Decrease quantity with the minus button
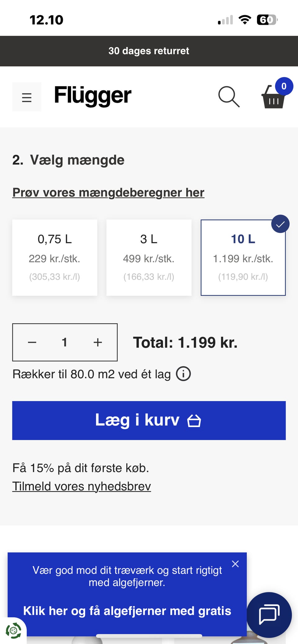Image resolution: width=298 pixels, height=644 pixels. [x=32, y=342]
